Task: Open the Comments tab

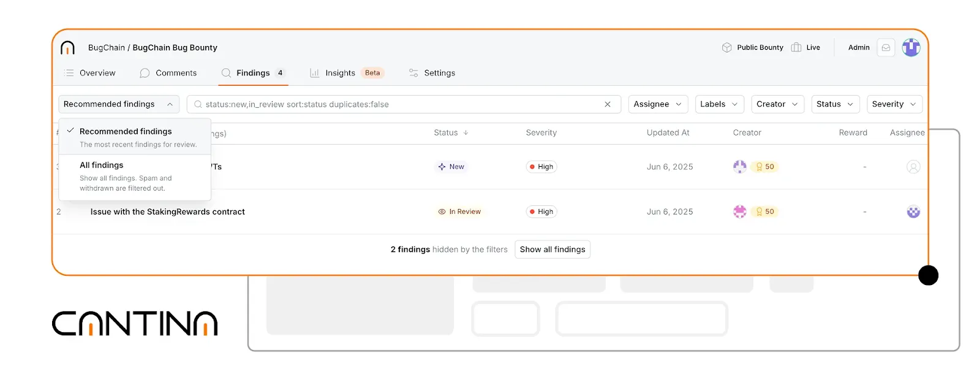Action: point(168,73)
